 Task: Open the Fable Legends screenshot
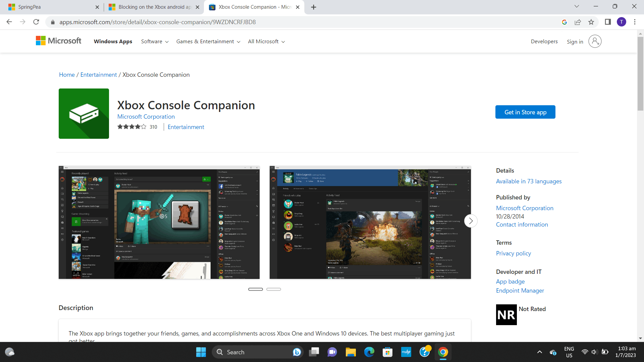pyautogui.click(x=370, y=222)
